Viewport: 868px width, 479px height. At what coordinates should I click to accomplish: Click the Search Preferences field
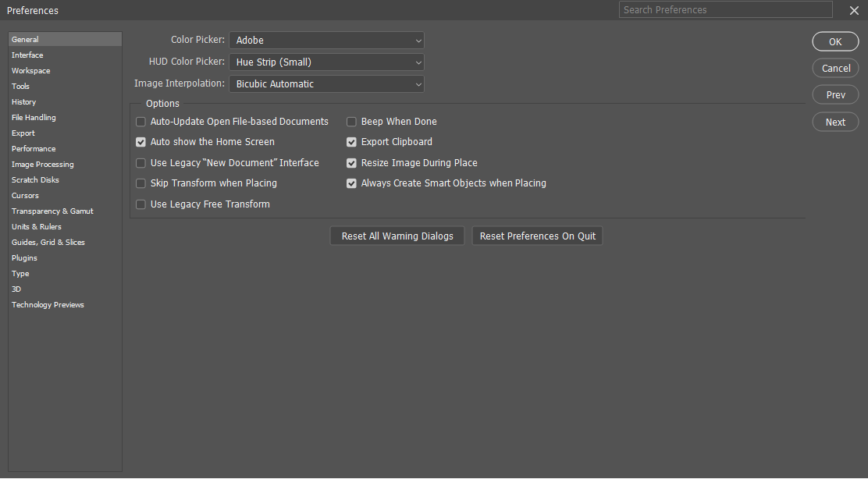(x=725, y=9)
